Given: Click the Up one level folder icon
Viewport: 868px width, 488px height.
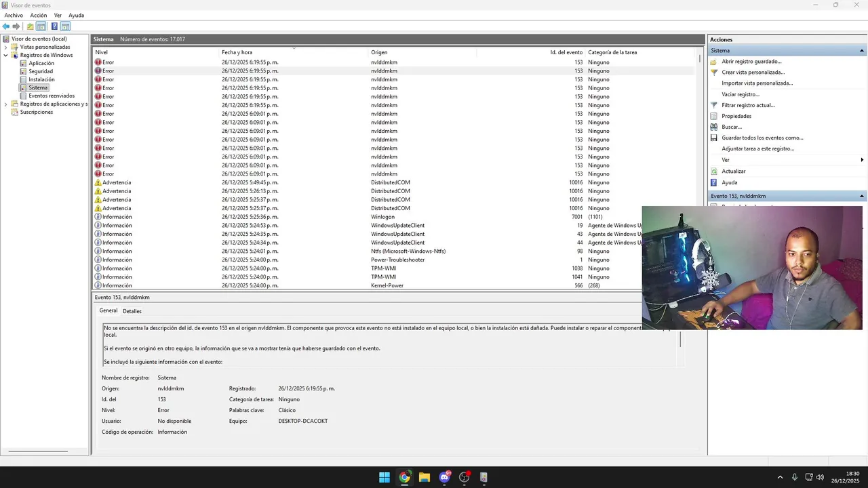Looking at the screenshot, I should coord(30,26).
